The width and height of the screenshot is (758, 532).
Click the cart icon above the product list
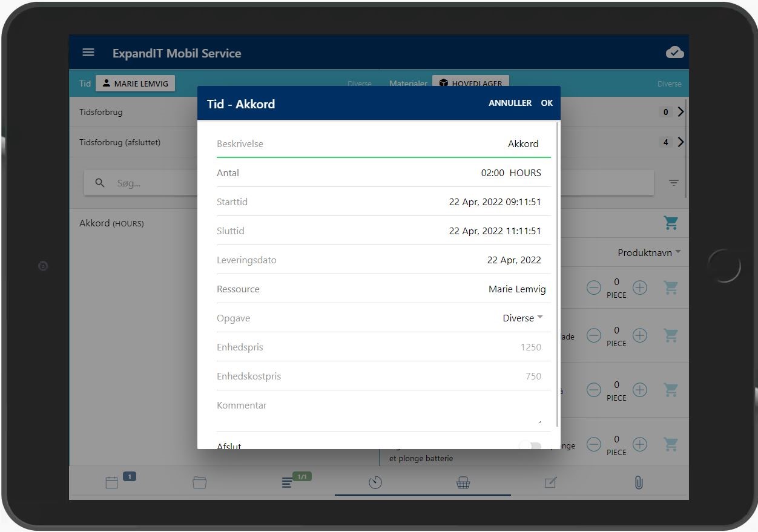(x=670, y=223)
